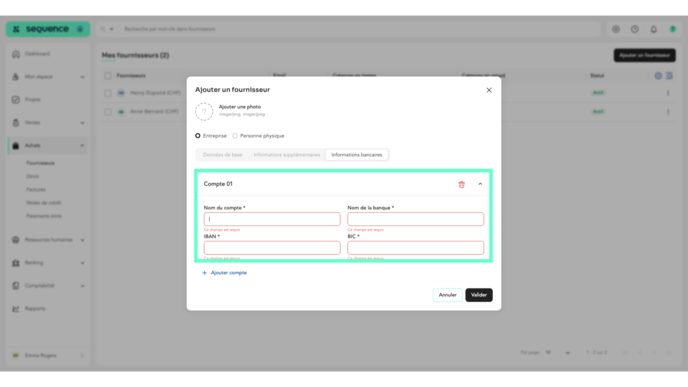Collapse the Achats sidebar section

(48, 146)
